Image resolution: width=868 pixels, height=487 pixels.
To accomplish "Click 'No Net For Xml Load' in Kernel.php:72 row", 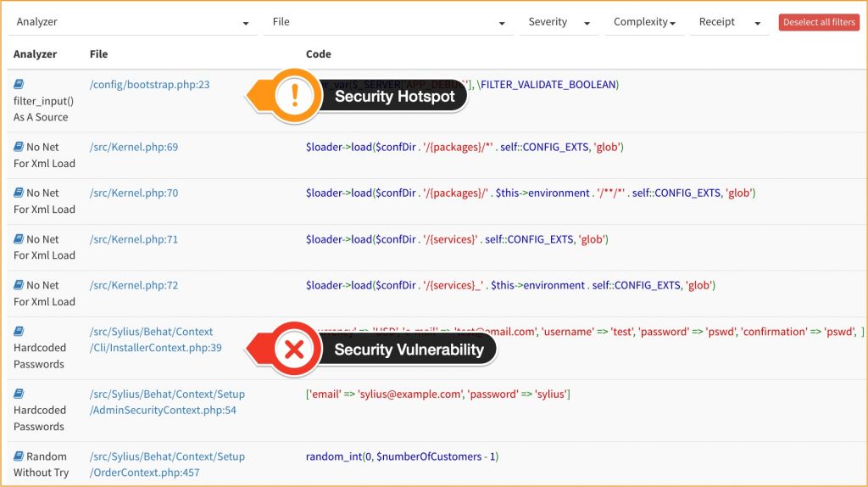I will pyautogui.click(x=44, y=293).
